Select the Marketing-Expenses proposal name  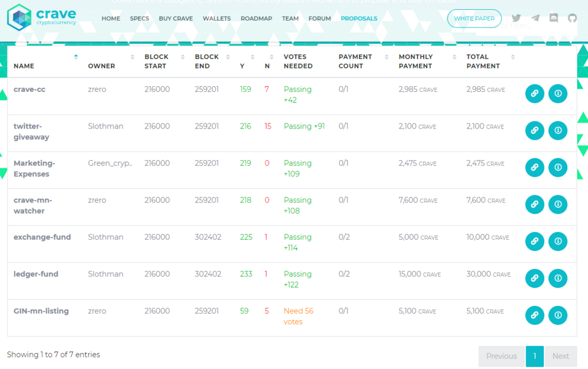(x=34, y=169)
